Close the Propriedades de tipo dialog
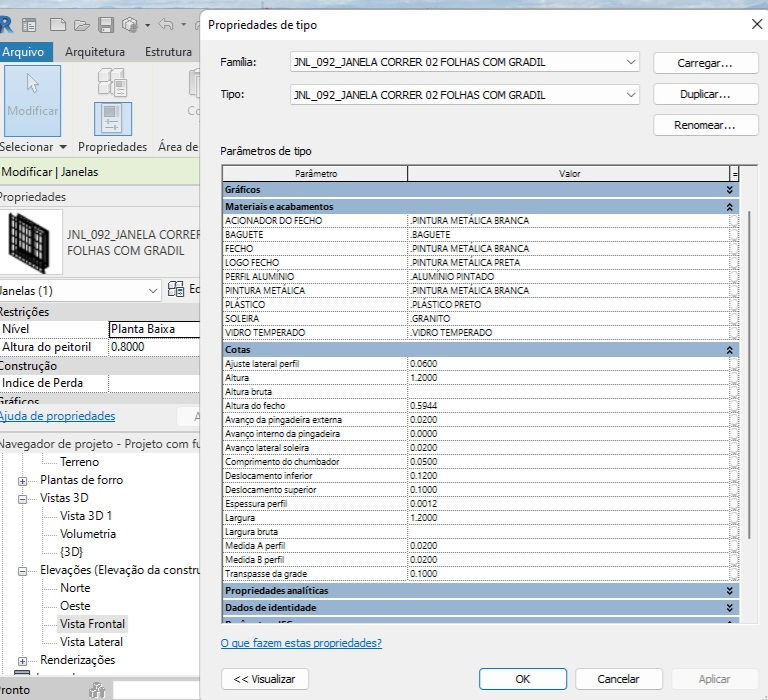Screen dimensions: 768x700 757,24
